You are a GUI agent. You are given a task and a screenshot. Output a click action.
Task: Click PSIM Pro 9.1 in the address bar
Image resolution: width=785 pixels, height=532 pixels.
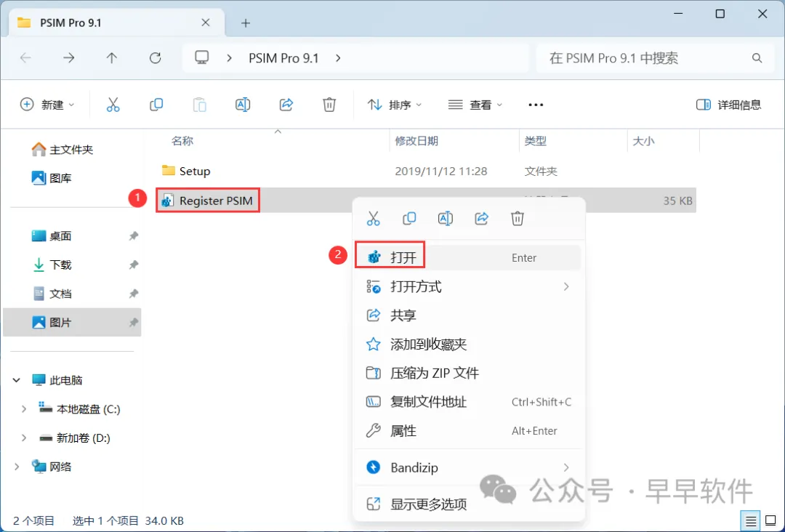pyautogui.click(x=284, y=58)
